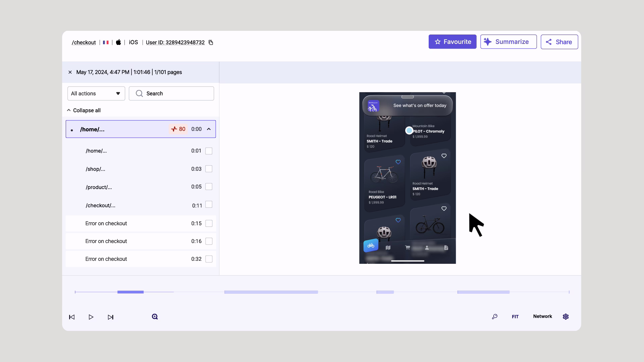Screen dimensions: 644x362
Task: Click the Favourite button
Action: [x=452, y=42]
